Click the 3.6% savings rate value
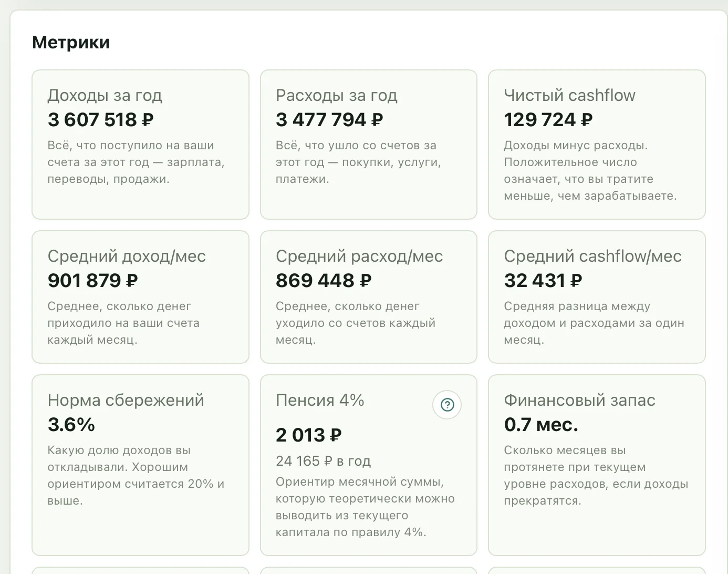The height and width of the screenshot is (574, 728). (x=71, y=425)
